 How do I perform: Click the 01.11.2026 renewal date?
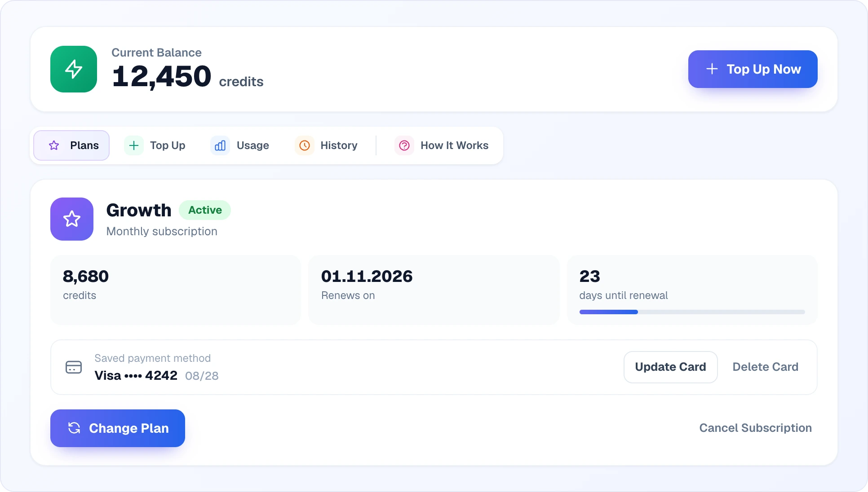tap(367, 277)
